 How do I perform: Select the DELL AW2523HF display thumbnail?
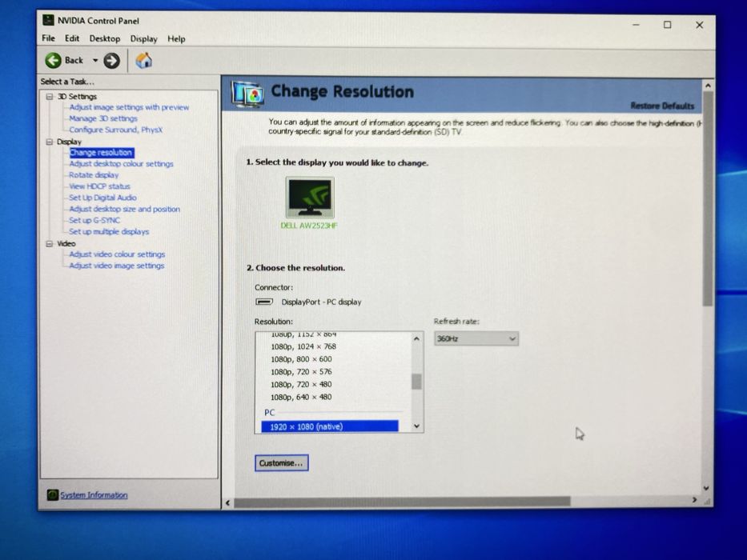tap(310, 198)
